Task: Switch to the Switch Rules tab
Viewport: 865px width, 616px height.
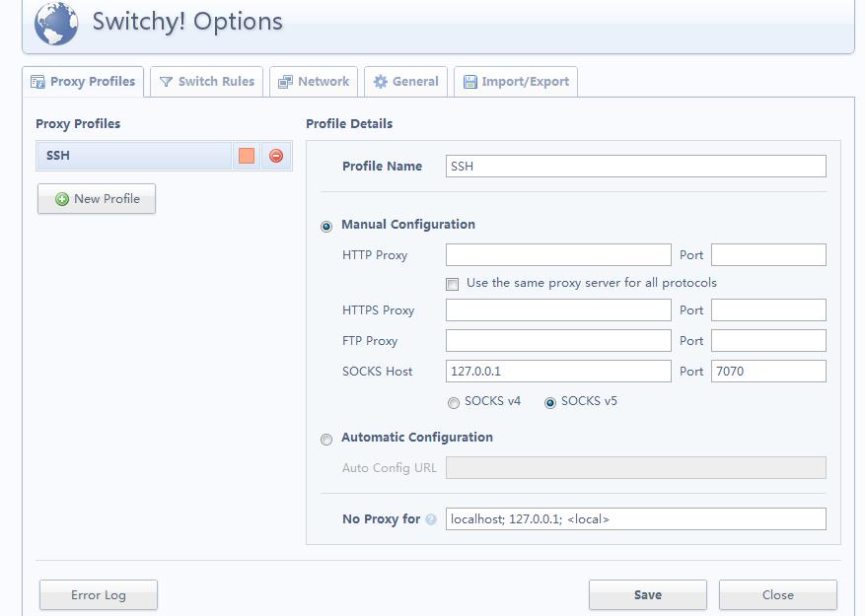Action: [x=206, y=82]
